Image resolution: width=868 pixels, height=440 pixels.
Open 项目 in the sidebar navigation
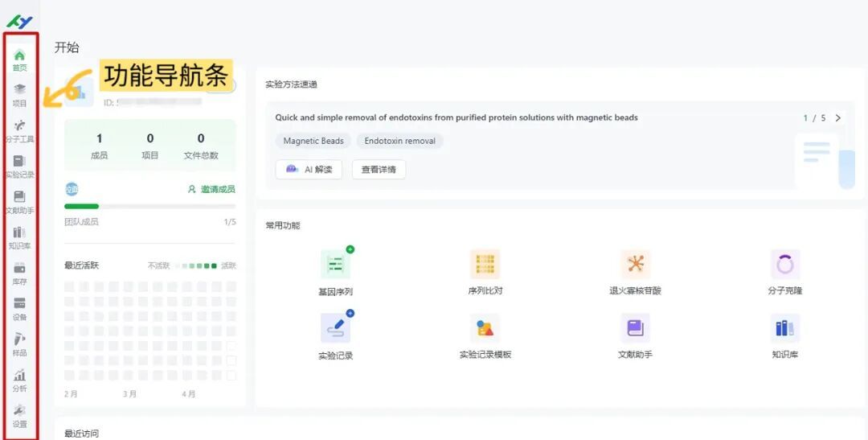tap(19, 95)
